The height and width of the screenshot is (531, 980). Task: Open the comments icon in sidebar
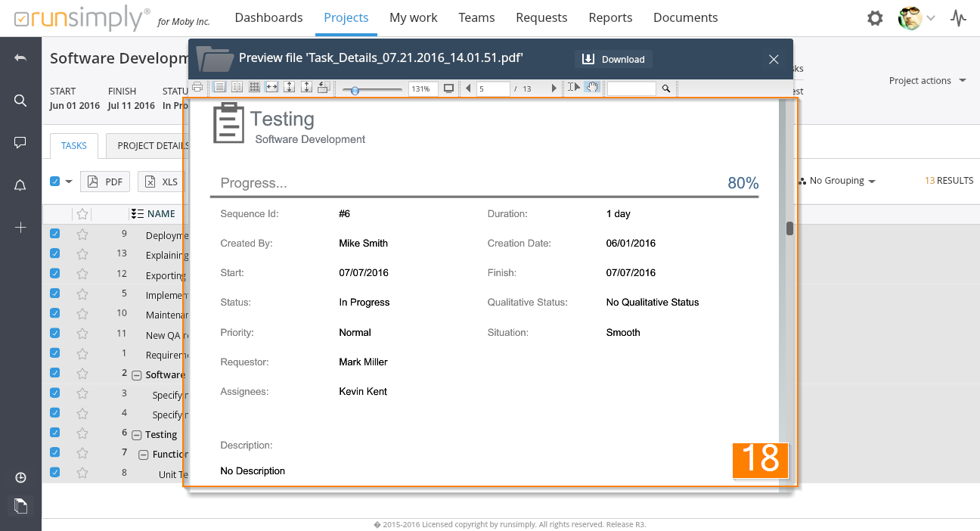tap(20, 143)
